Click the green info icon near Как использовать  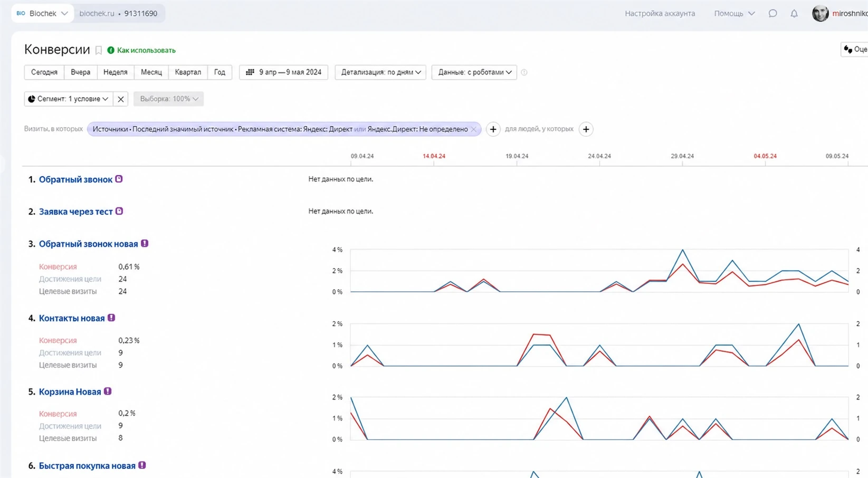click(111, 50)
